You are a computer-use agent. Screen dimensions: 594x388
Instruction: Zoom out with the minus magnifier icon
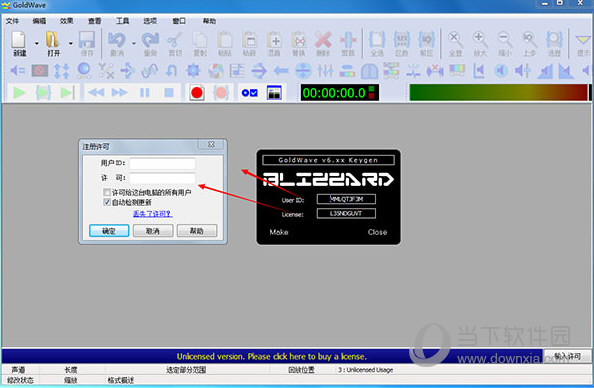coord(505,43)
